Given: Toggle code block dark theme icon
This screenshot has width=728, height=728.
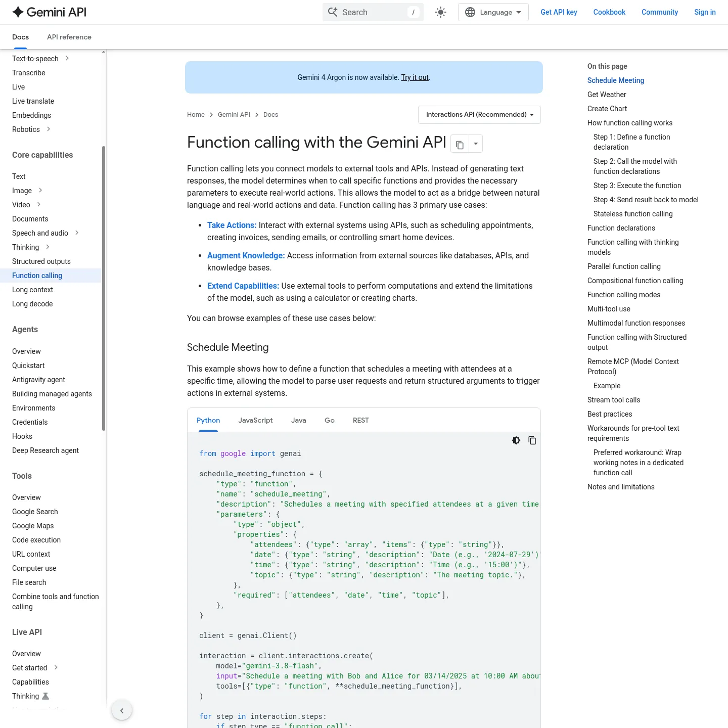Looking at the screenshot, I should [x=516, y=440].
